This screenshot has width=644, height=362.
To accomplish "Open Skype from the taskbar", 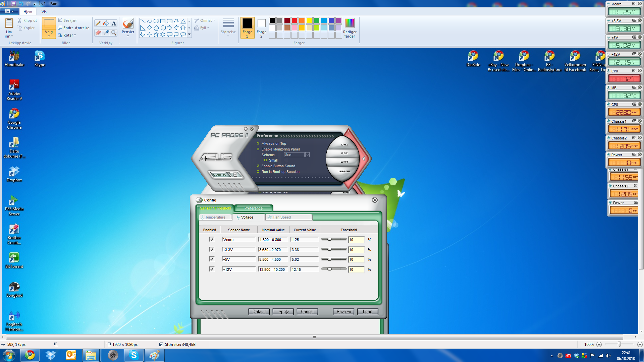I will pyautogui.click(x=134, y=355).
